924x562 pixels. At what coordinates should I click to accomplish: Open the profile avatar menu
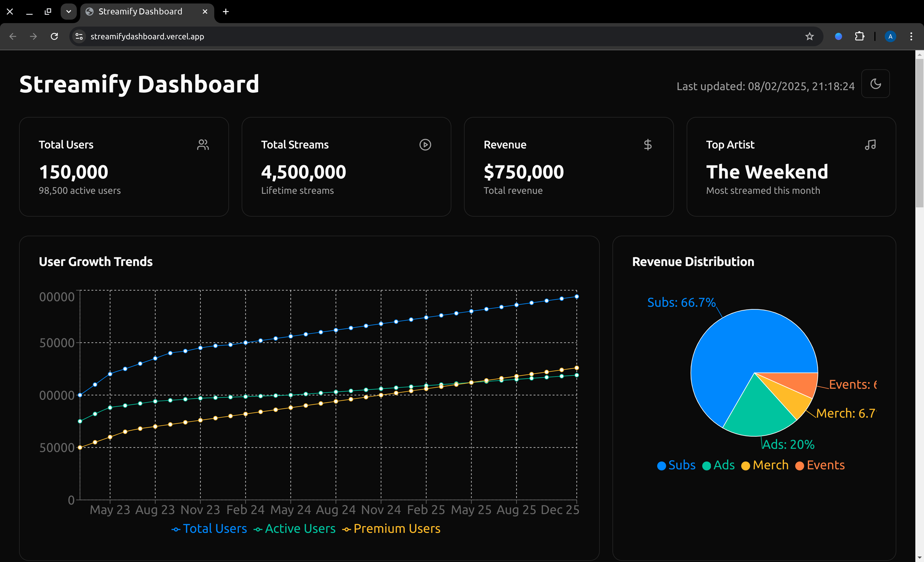890,36
